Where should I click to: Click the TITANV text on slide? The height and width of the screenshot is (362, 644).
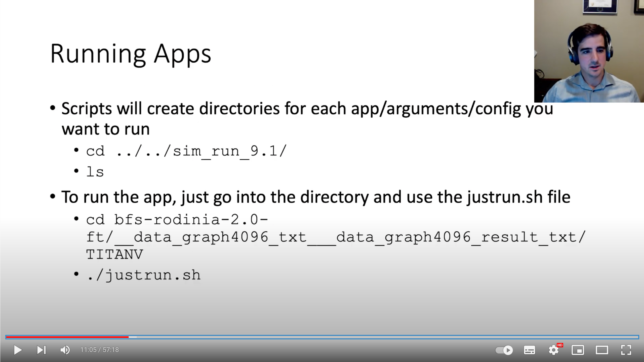(114, 254)
